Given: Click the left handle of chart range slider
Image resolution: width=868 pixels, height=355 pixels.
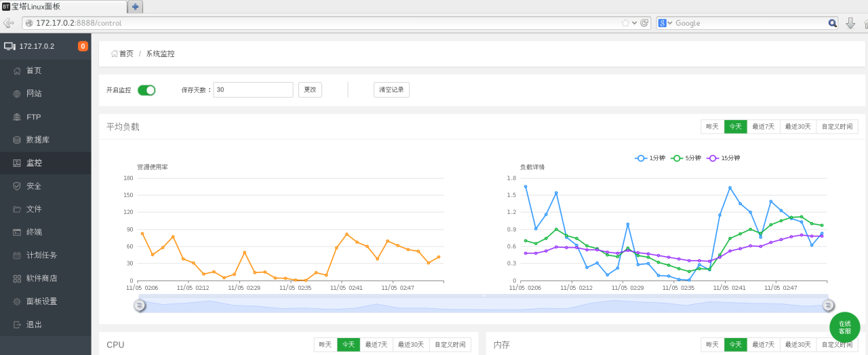Looking at the screenshot, I should tap(139, 305).
